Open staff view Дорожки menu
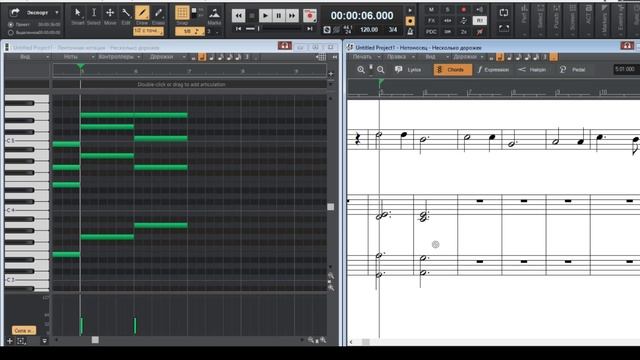The width and height of the screenshot is (640, 360). (x=465, y=57)
